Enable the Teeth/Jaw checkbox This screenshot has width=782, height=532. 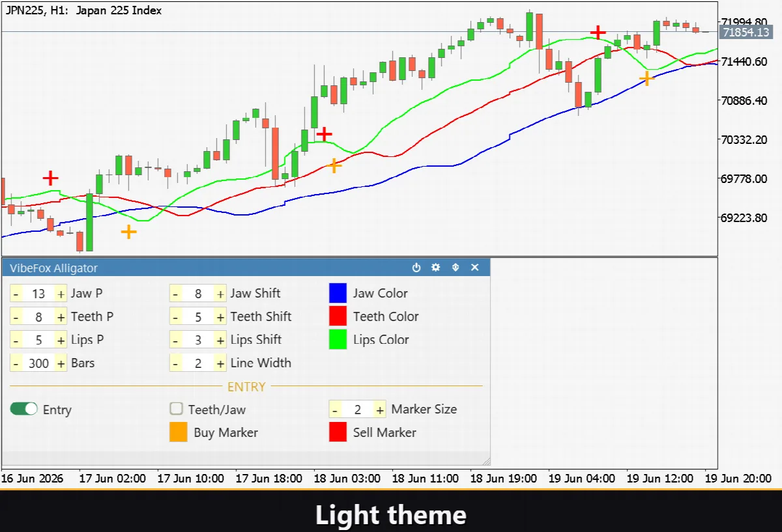pos(176,409)
